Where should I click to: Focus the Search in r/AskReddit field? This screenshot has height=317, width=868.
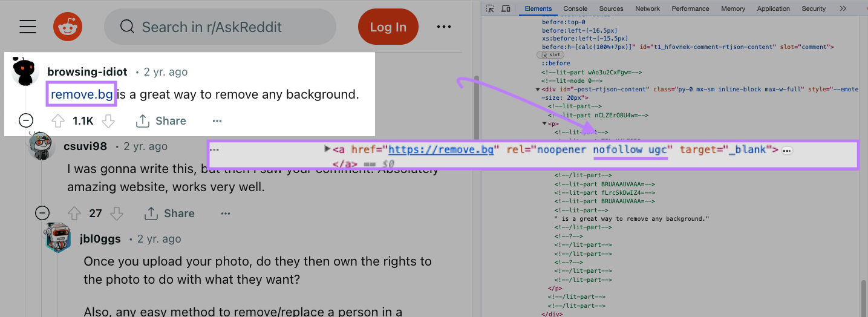click(220, 27)
